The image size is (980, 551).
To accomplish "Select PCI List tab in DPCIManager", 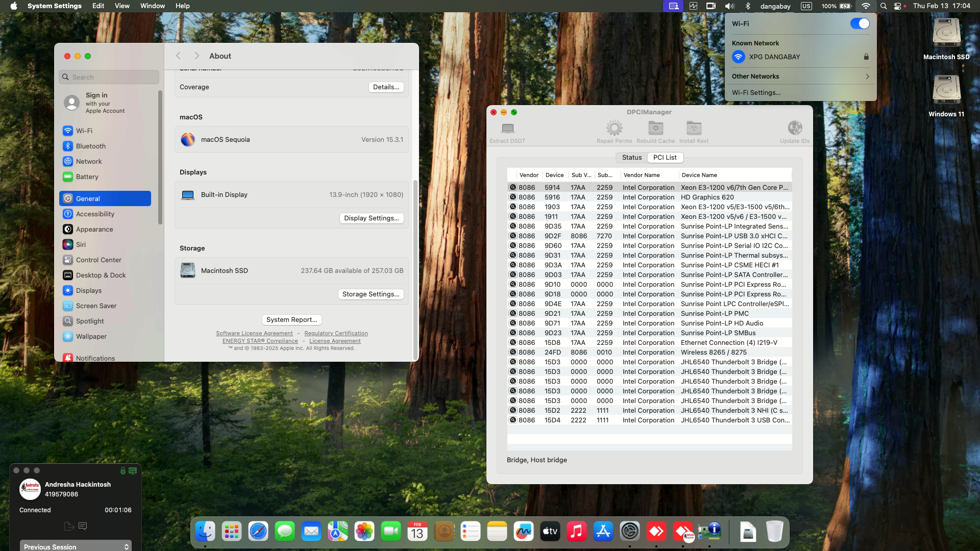I will click(665, 158).
